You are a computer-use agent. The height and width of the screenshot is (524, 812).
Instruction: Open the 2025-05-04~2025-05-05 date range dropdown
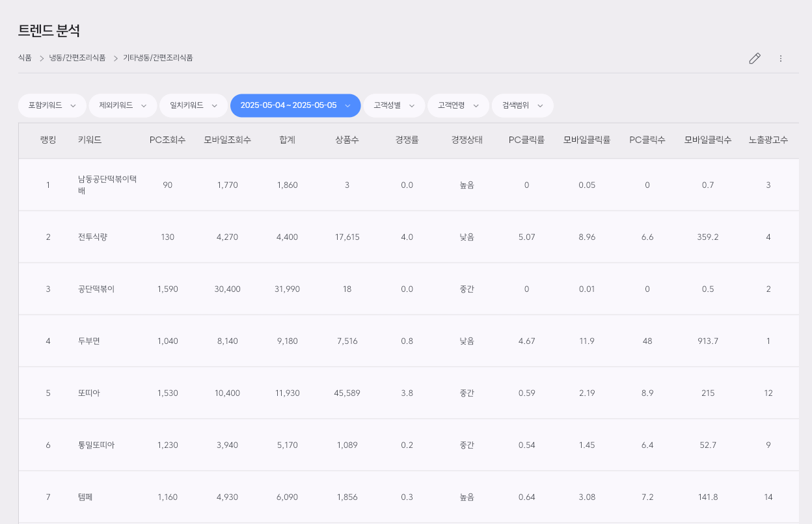coord(295,105)
